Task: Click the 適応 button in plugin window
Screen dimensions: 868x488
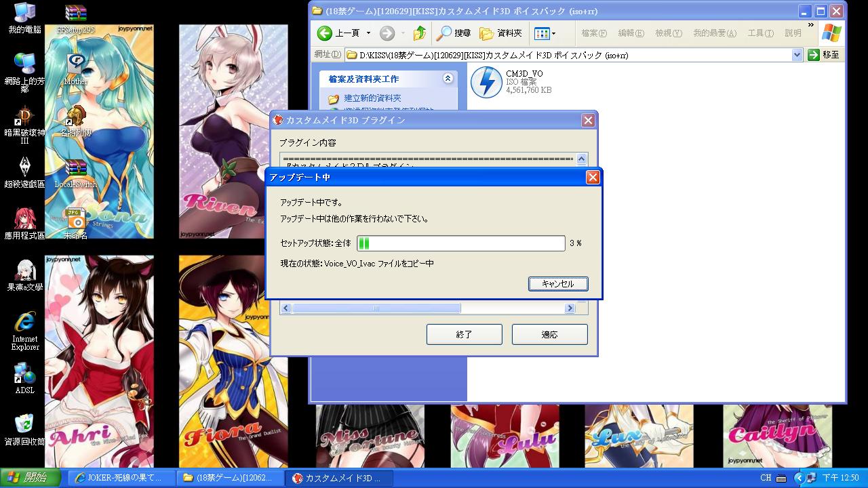Action: [x=549, y=334]
